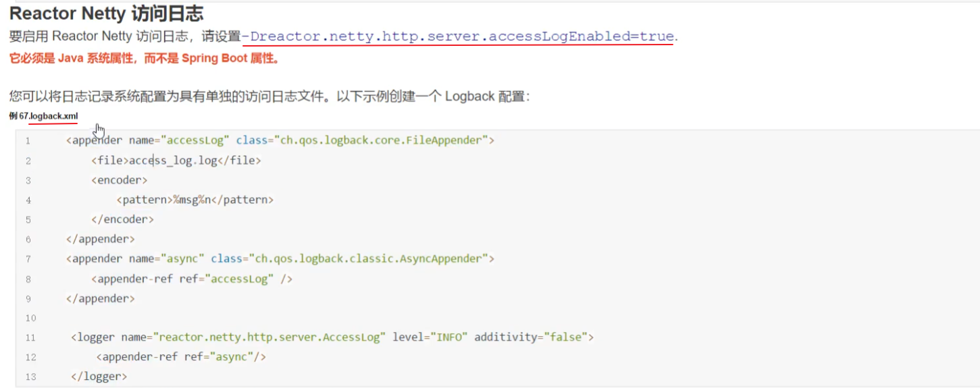Click the additivity="false" attribute
The height and width of the screenshot is (388, 980).
tap(533, 337)
